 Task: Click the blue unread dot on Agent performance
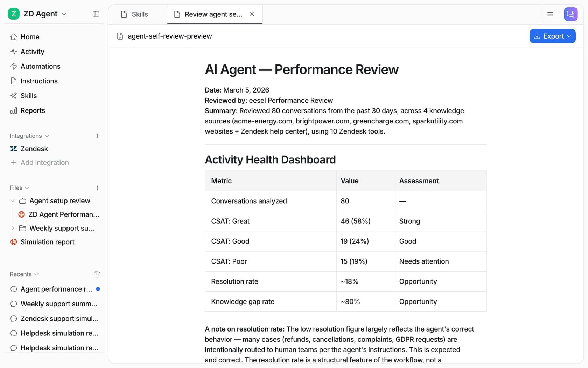click(x=98, y=289)
